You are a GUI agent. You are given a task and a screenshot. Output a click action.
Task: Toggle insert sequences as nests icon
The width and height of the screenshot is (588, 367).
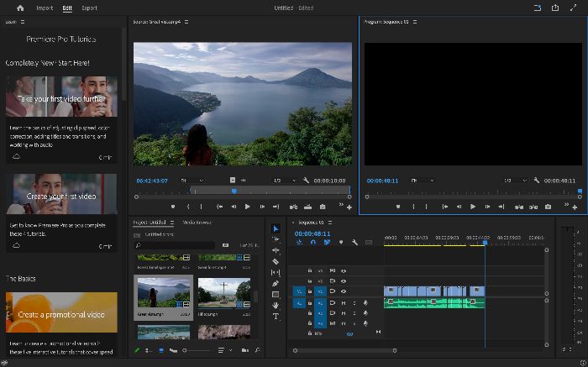coord(299,243)
